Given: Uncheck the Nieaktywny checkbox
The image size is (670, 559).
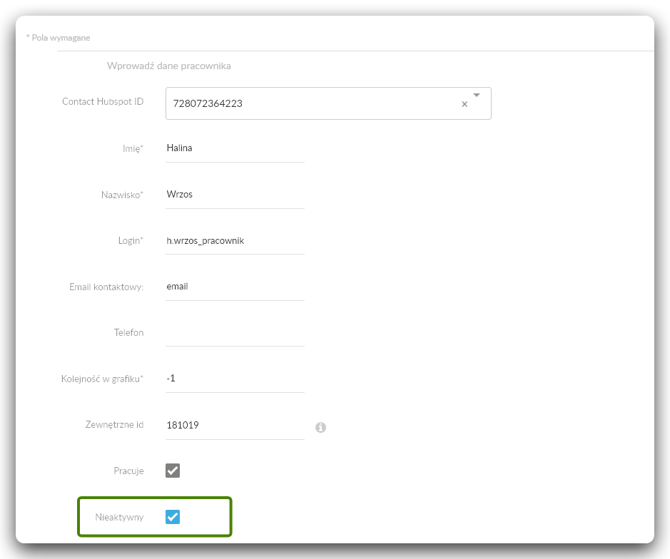Looking at the screenshot, I should (173, 517).
